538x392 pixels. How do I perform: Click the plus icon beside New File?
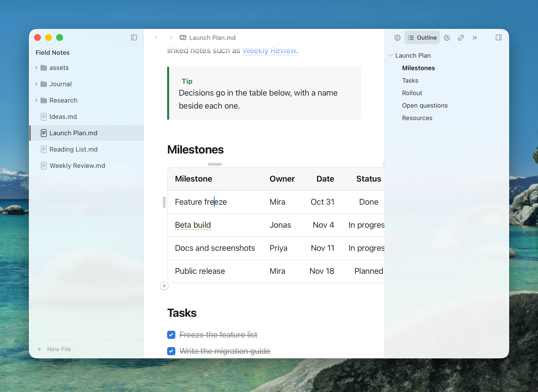39,349
